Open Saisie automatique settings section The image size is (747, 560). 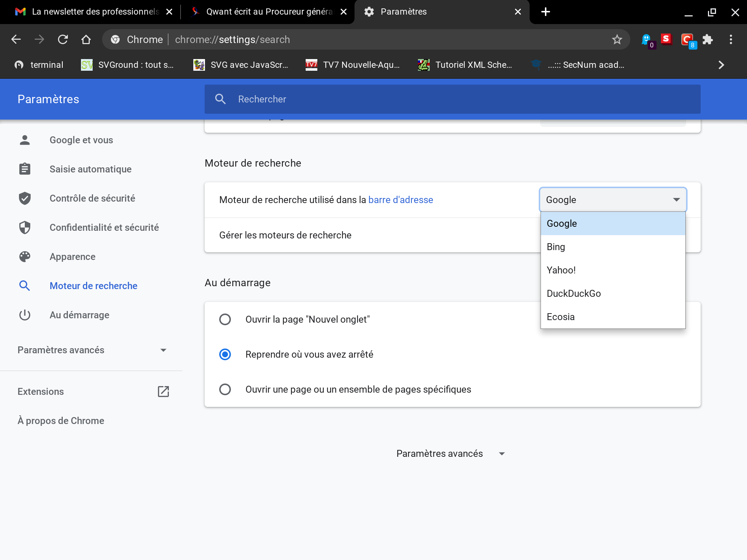click(90, 169)
